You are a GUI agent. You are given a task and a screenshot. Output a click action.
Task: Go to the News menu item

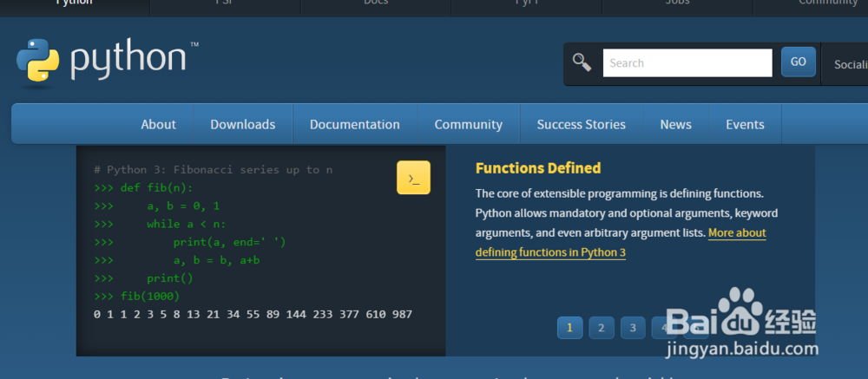[675, 124]
